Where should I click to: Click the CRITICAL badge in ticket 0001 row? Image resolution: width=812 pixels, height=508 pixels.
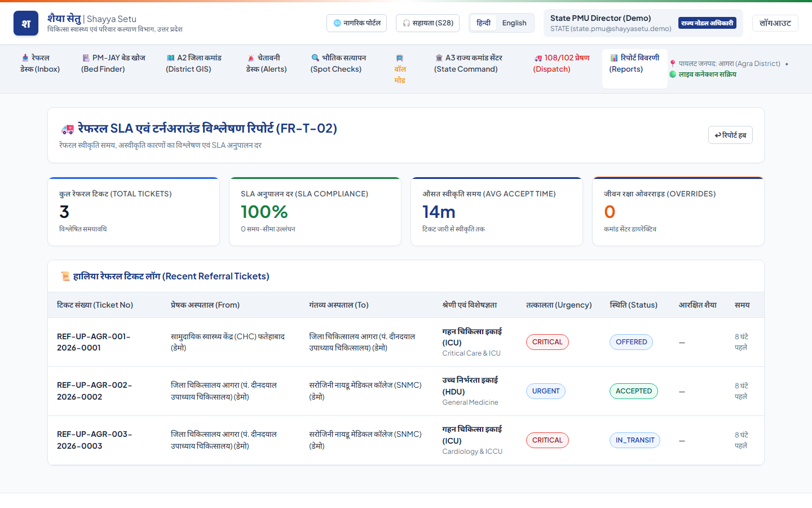click(x=547, y=342)
